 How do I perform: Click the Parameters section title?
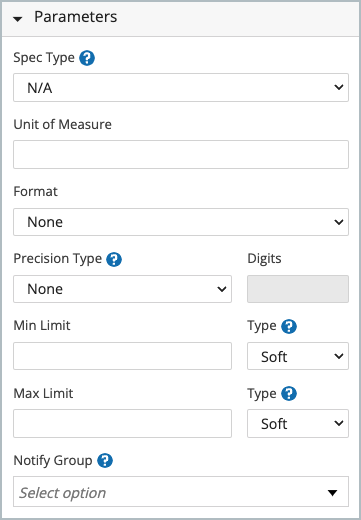[76, 17]
